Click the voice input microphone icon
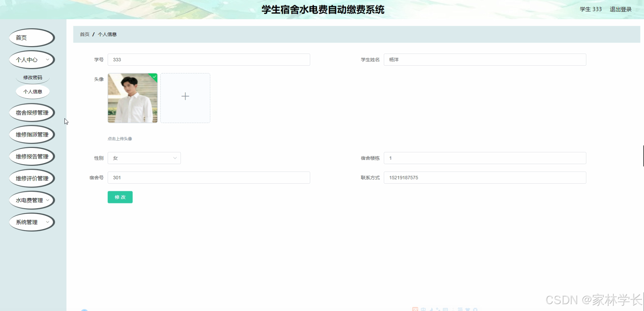 438,309
